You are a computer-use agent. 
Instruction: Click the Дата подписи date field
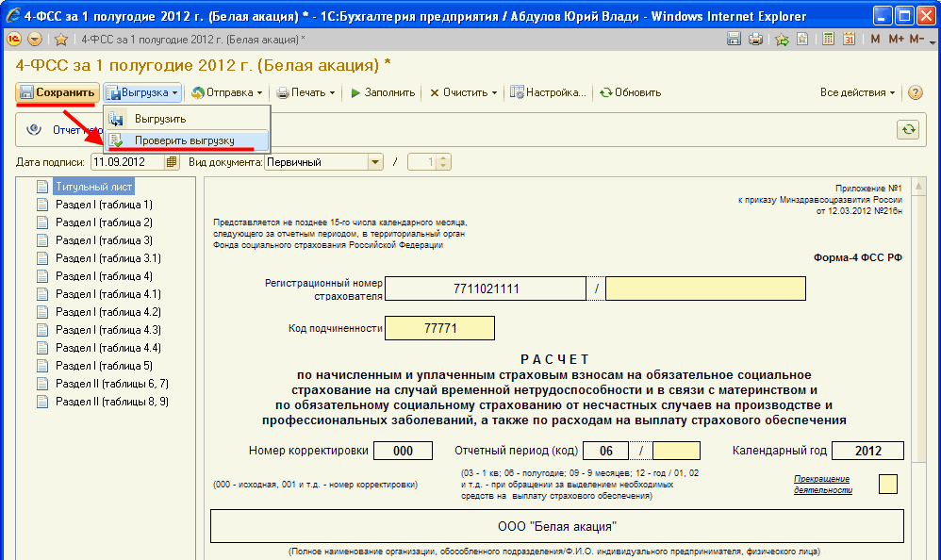click(x=127, y=162)
